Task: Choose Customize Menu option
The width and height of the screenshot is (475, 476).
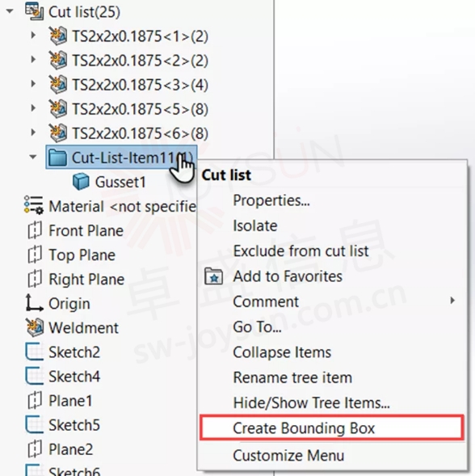Action: 288,455
